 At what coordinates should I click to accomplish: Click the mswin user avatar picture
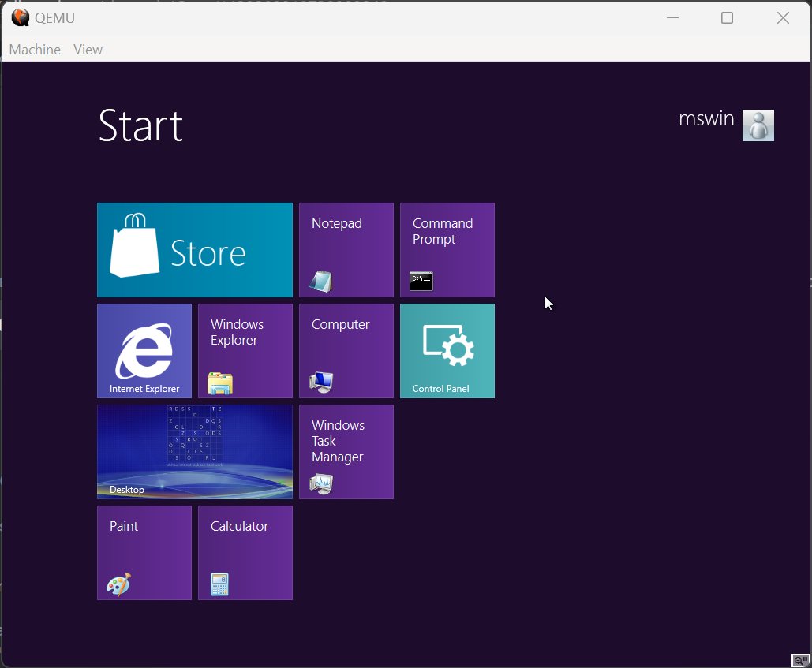[758, 125]
